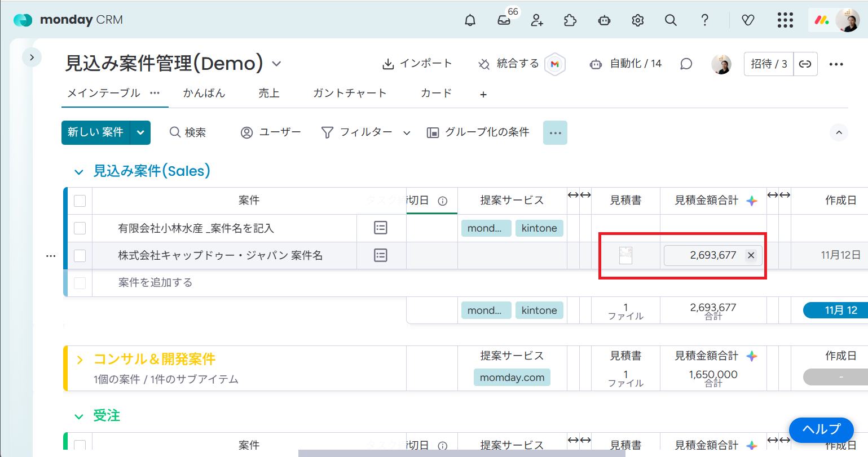
Task: Click the インポート button
Action: (417, 64)
